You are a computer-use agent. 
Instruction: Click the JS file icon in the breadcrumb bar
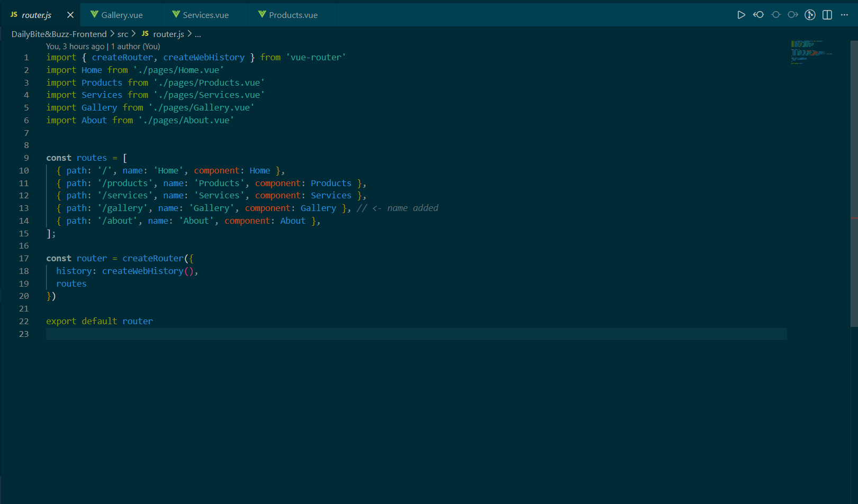pyautogui.click(x=144, y=33)
